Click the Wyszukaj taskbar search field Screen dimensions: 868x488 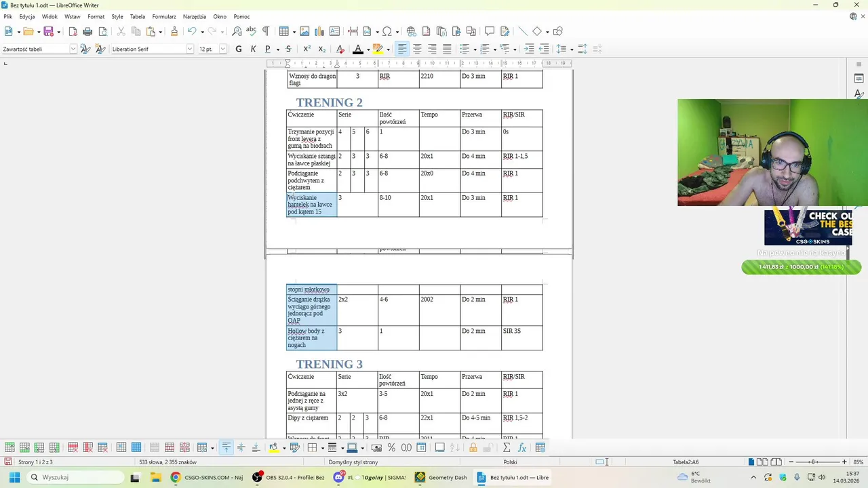click(75, 477)
